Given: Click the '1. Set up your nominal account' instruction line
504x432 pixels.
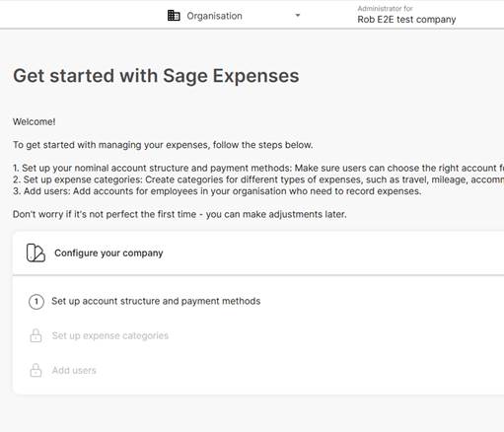Looking at the screenshot, I should tap(258, 168).
